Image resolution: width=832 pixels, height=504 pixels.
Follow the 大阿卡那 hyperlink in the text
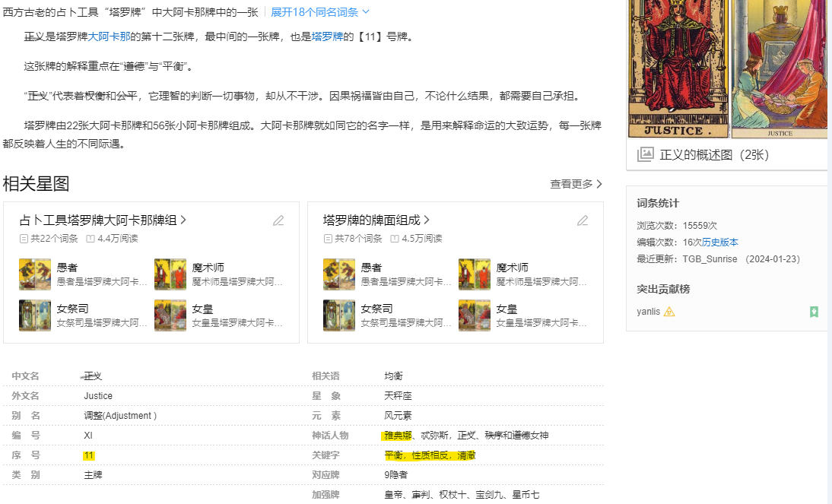pyautogui.click(x=109, y=36)
